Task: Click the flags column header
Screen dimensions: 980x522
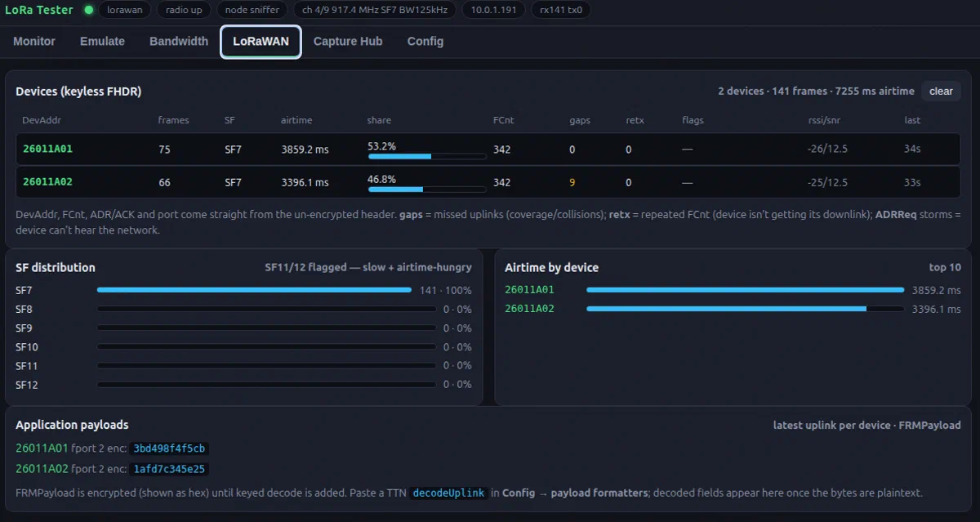Action: (693, 120)
